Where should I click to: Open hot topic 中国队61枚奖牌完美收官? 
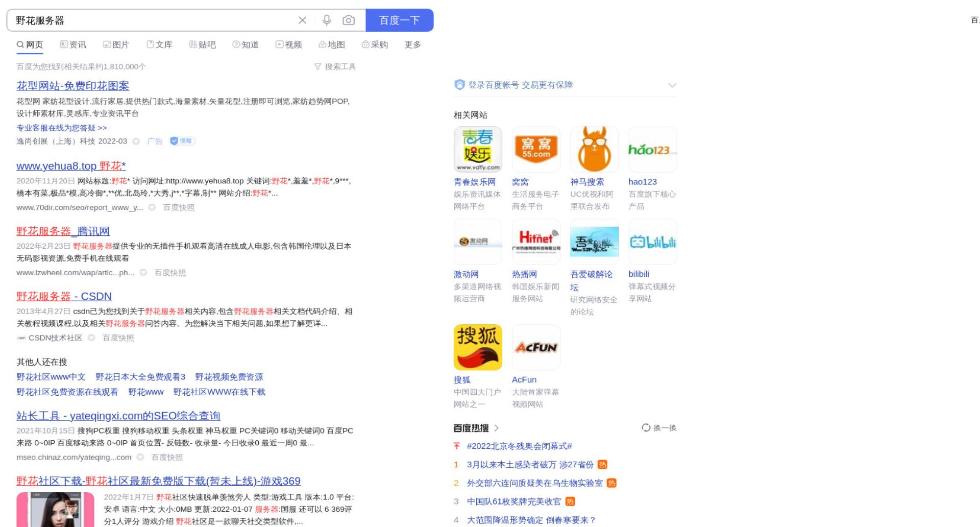[x=514, y=501]
